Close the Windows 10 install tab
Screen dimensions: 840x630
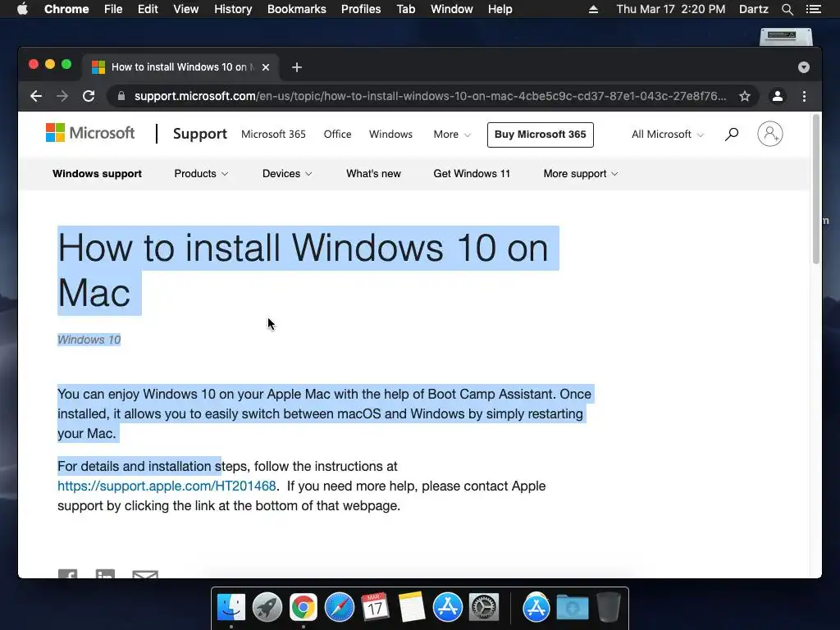pyautogui.click(x=266, y=67)
